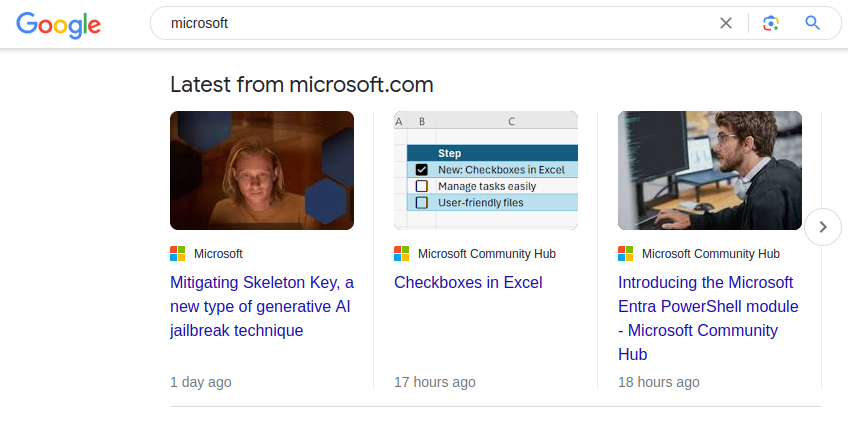
Task: Click the Google logo
Action: click(x=58, y=24)
